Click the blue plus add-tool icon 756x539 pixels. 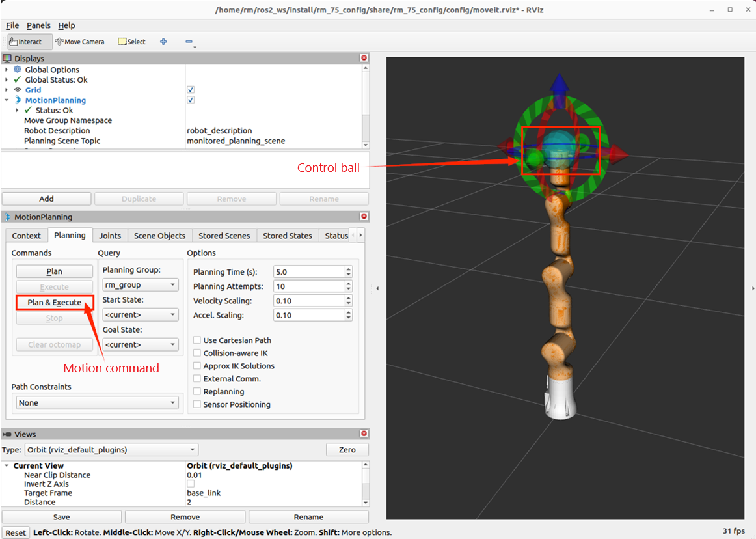(x=163, y=42)
